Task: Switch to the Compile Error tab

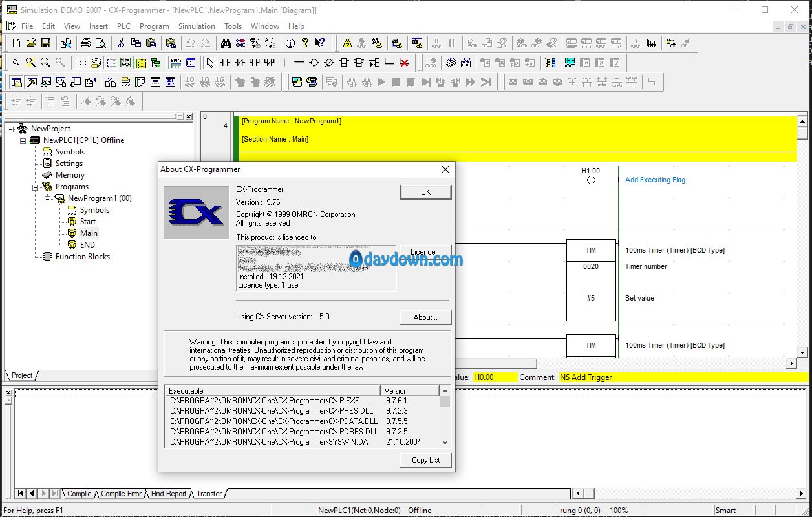Action: 121,494
